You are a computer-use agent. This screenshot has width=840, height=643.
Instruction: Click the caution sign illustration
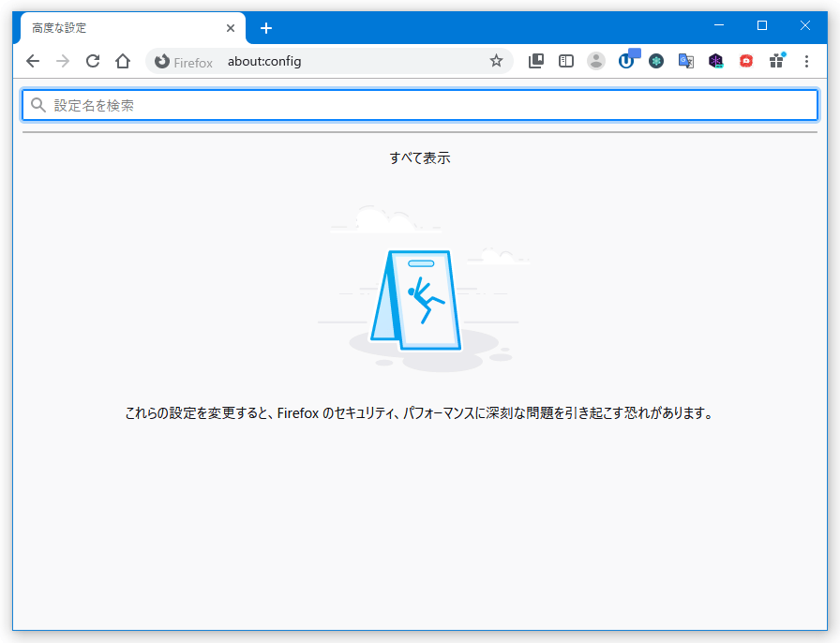(416, 300)
